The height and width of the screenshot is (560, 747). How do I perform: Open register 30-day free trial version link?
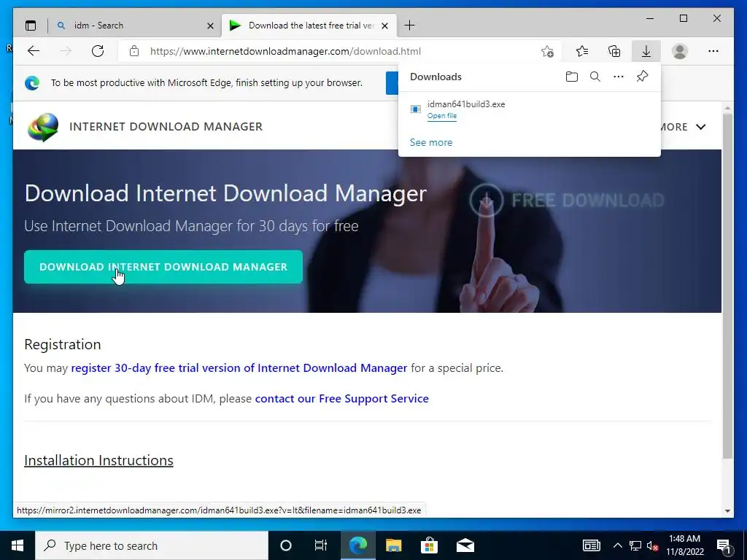(x=239, y=368)
